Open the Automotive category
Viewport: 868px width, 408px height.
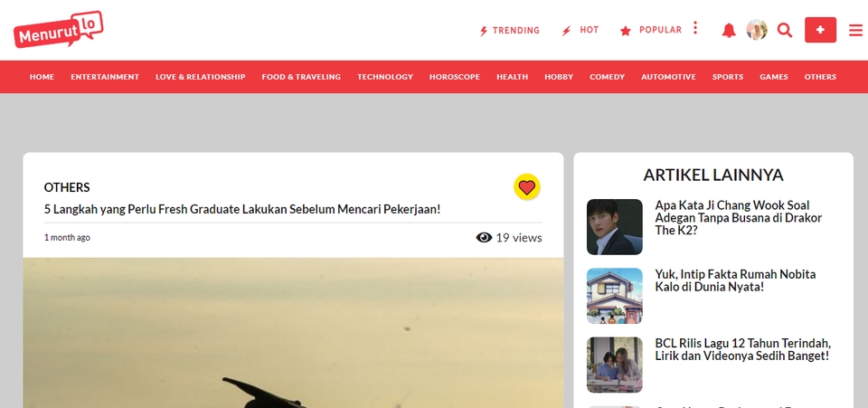[x=669, y=77]
